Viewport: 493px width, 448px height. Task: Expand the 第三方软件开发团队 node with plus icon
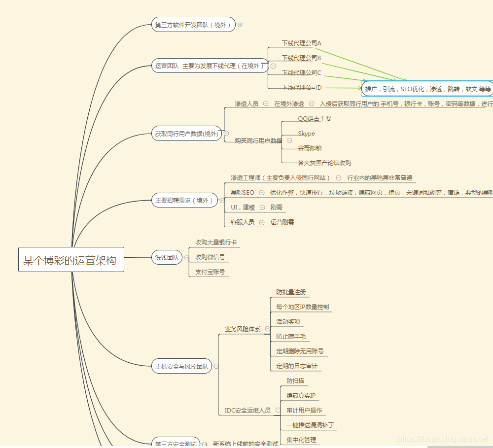coord(240,25)
